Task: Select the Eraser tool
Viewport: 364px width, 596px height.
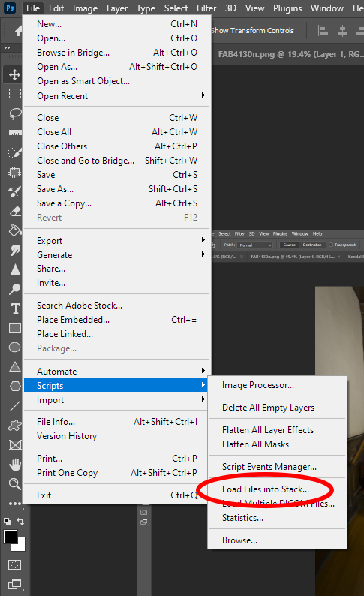Action: click(14, 211)
